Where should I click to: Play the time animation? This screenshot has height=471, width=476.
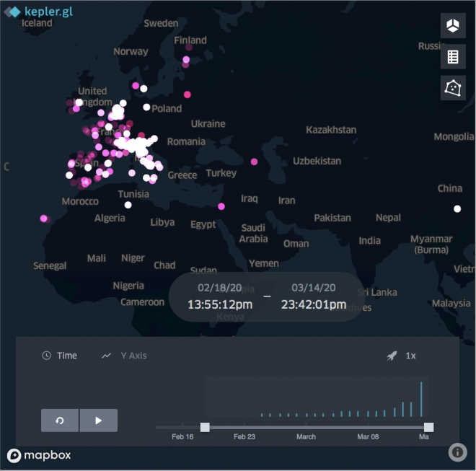(98, 421)
